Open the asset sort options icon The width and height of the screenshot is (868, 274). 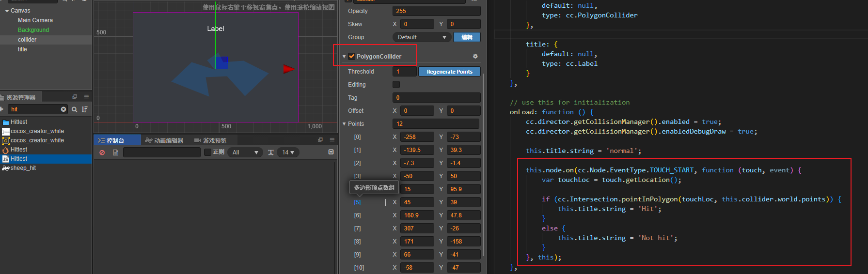point(85,109)
